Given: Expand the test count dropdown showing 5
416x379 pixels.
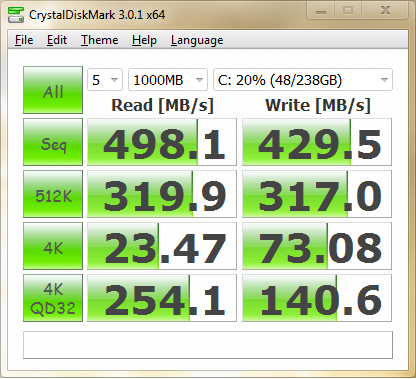Looking at the screenshot, I should [105, 80].
